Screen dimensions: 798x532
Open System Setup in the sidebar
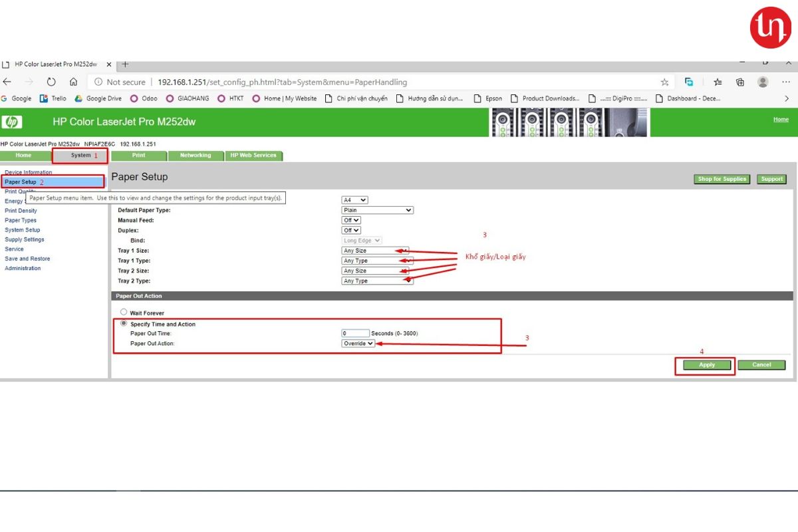[x=23, y=230]
